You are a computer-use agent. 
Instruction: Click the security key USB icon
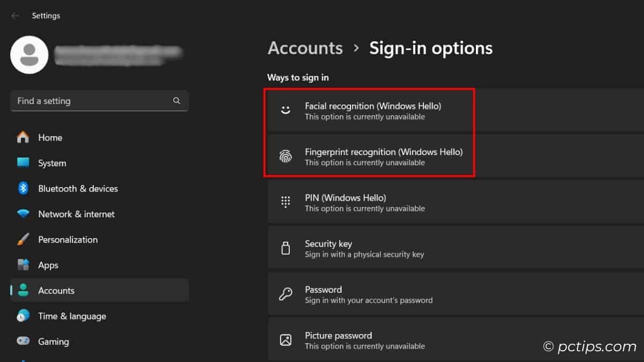point(286,248)
